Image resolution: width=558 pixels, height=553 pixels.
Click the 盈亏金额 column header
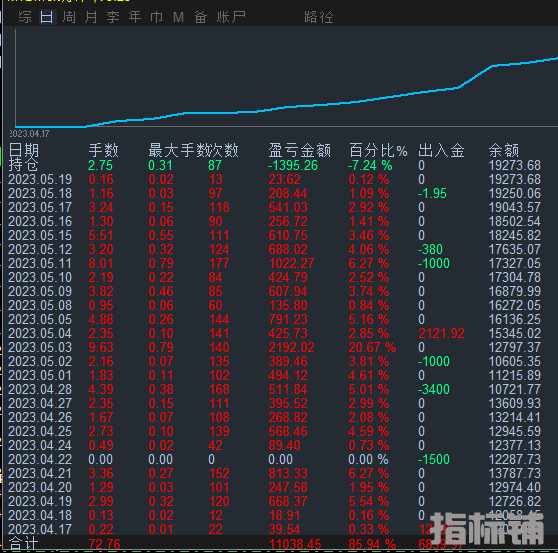point(300,150)
